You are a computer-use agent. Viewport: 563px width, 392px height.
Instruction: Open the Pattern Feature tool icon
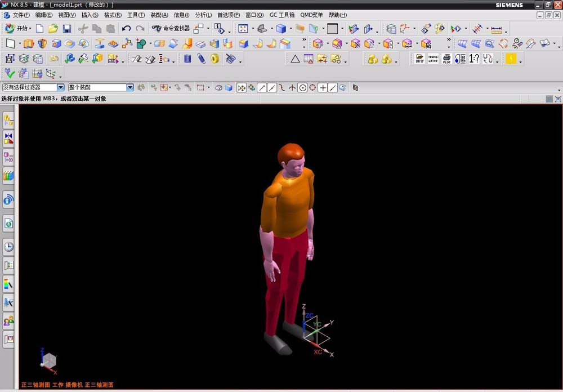coord(114,44)
